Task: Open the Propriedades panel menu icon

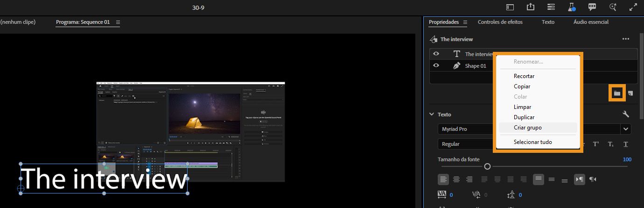Action: [465, 22]
